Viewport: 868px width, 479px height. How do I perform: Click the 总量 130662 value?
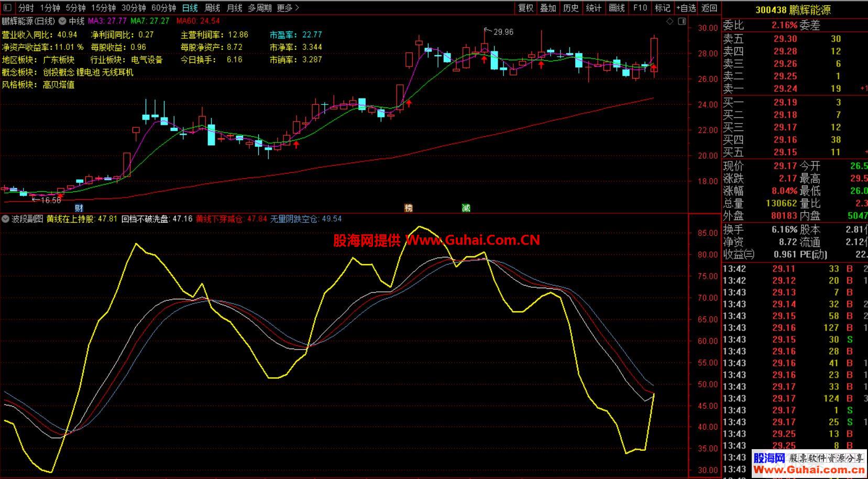[x=781, y=203]
